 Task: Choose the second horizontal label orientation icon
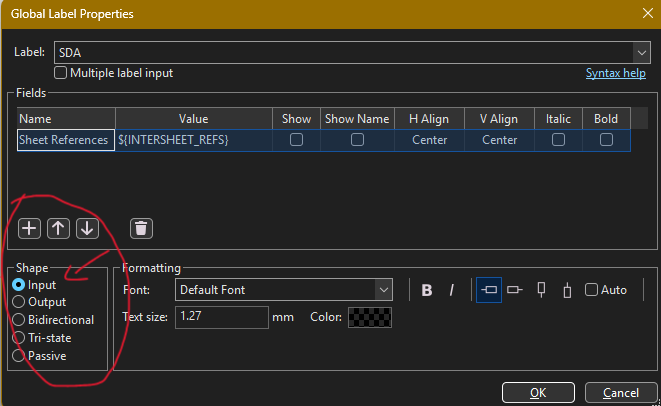point(515,290)
